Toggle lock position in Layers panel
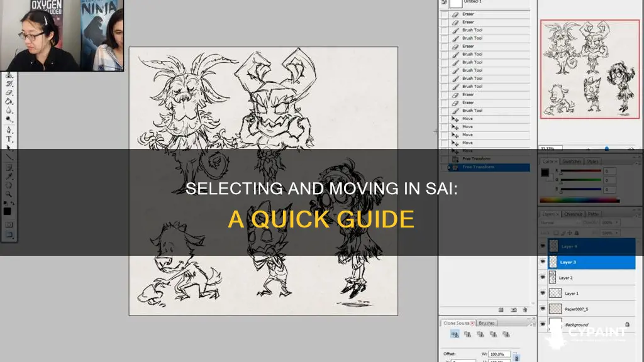The width and height of the screenshot is (644, 362). pos(570,233)
